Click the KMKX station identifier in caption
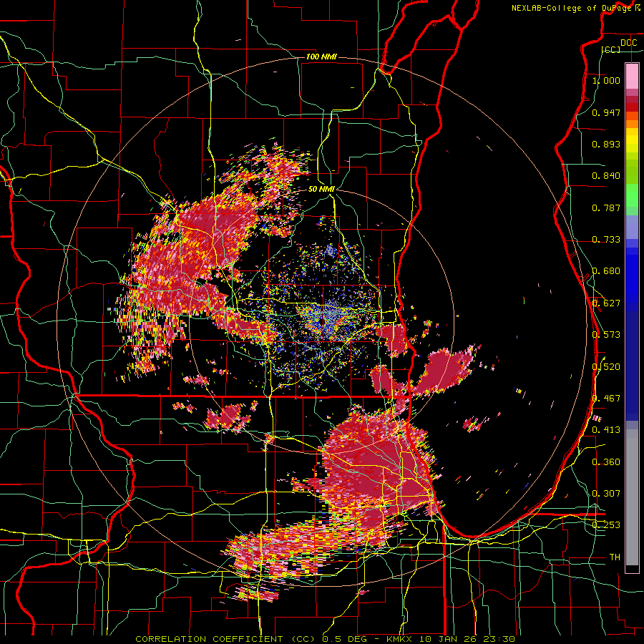This screenshot has height=644, width=644. point(401,639)
